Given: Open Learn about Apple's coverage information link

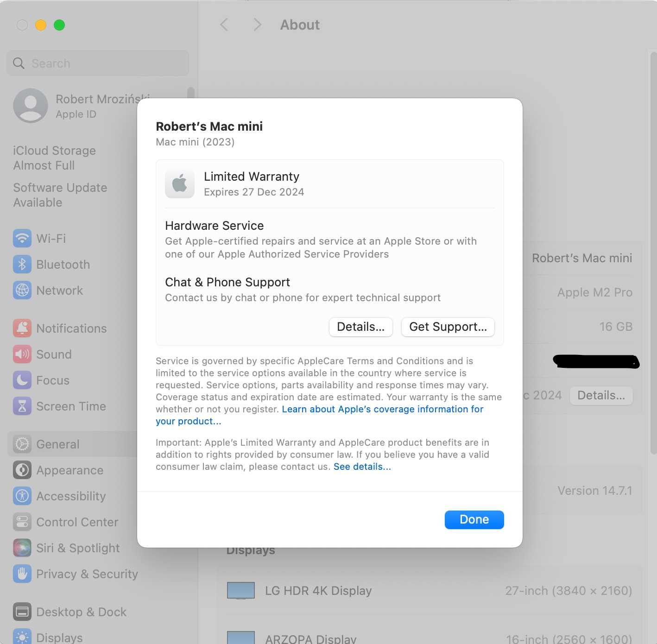Looking at the screenshot, I should [x=383, y=409].
